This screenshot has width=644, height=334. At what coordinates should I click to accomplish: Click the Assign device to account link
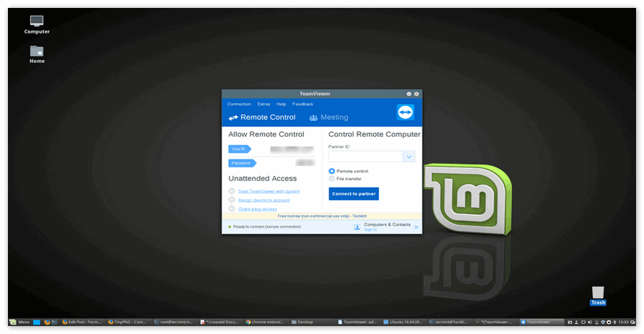tap(264, 200)
